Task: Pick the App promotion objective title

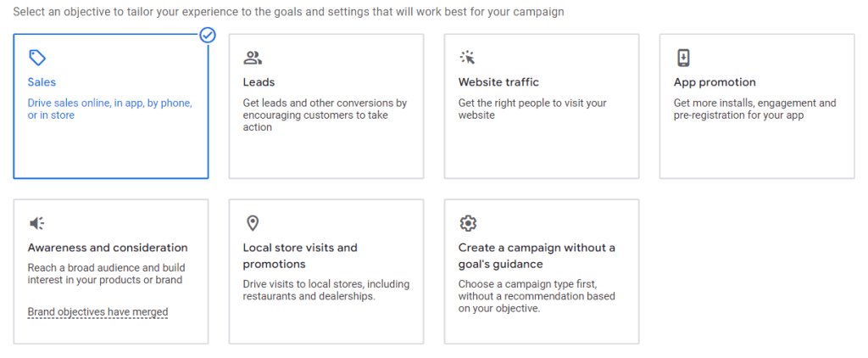Action: 715,82
